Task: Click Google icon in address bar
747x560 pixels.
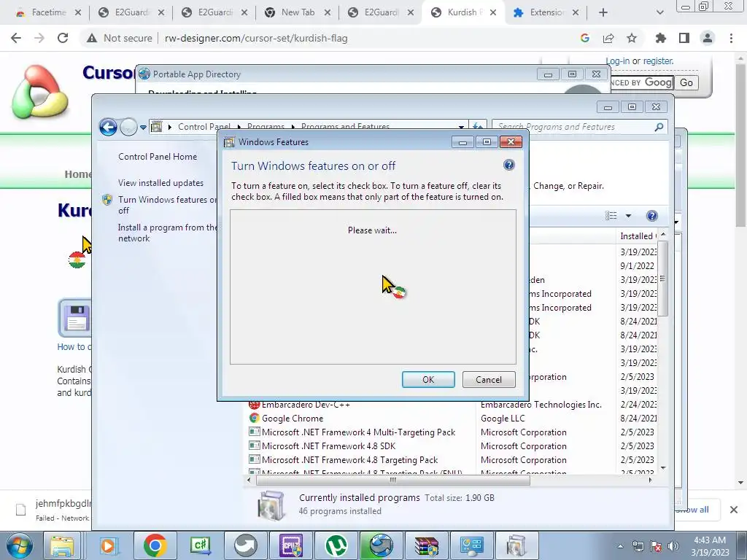Action: coord(585,38)
